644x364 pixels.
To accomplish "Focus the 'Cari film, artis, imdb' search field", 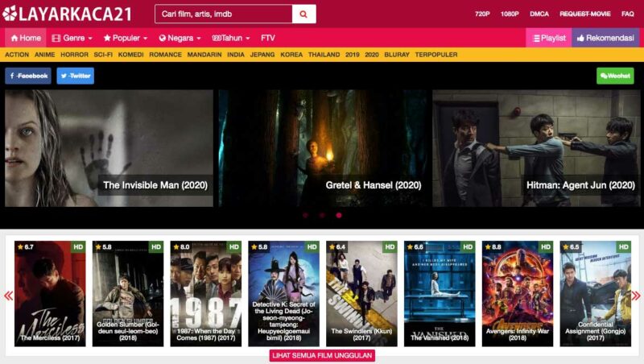I will [x=224, y=14].
